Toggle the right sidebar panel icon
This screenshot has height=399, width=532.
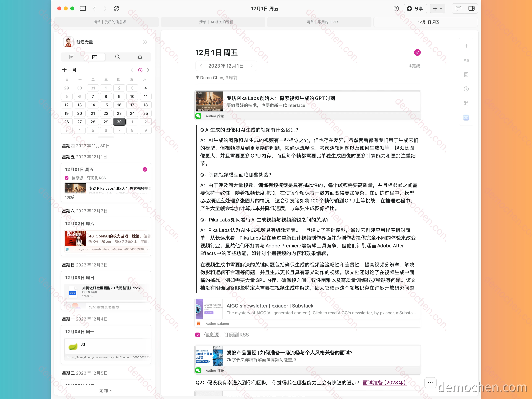click(471, 9)
